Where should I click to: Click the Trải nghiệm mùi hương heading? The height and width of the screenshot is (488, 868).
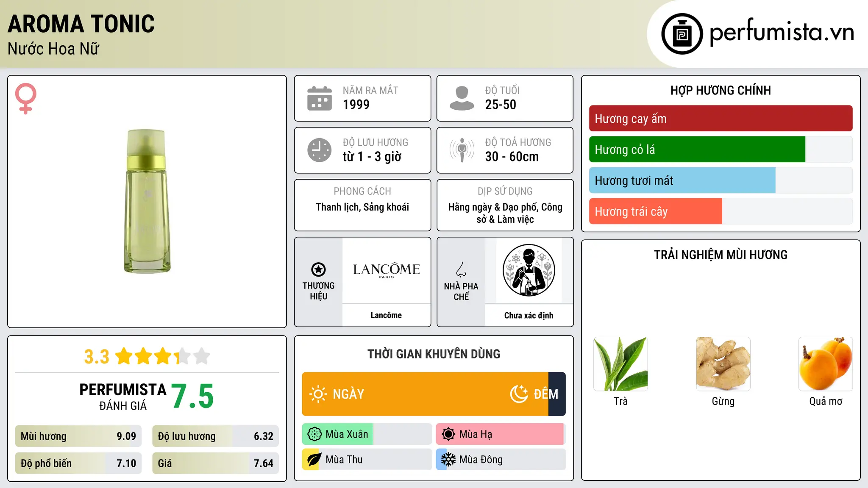[x=721, y=255]
